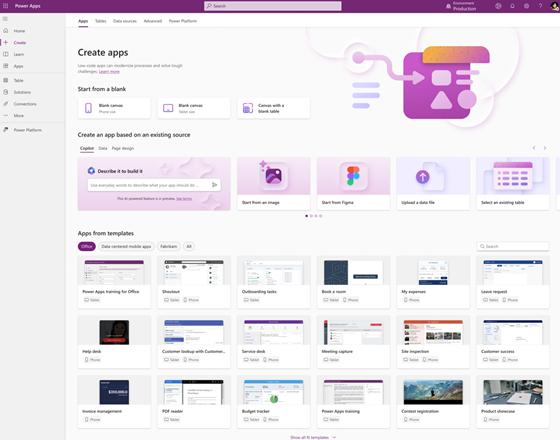Open the user account avatar
The height and width of the screenshot is (440, 560).
point(554,6)
